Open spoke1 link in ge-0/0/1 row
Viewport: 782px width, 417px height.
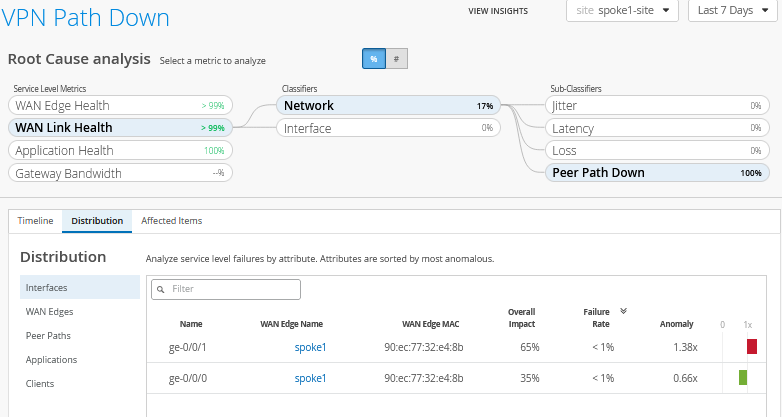(310, 347)
